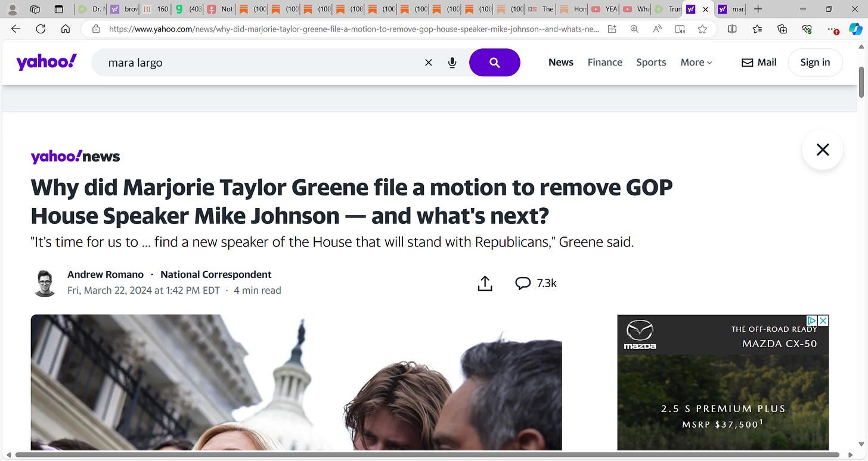Screen dimensions: 868x461
Task: Switch to the YouTube 'YEA' tab
Action: [606, 9]
